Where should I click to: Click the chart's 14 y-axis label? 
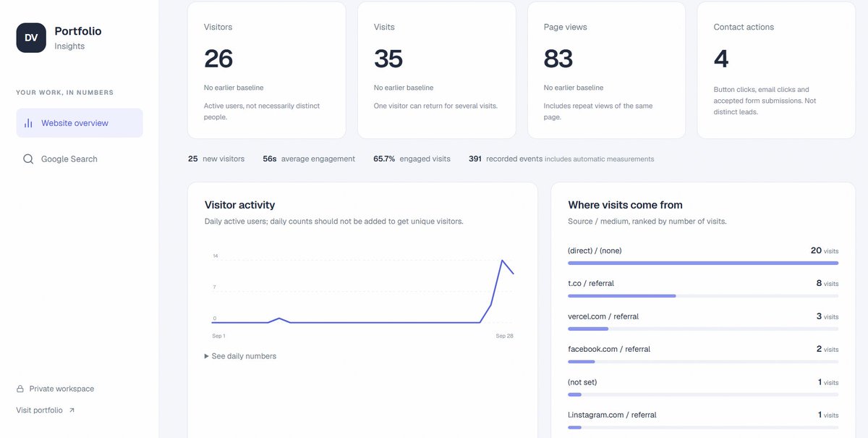click(x=216, y=256)
